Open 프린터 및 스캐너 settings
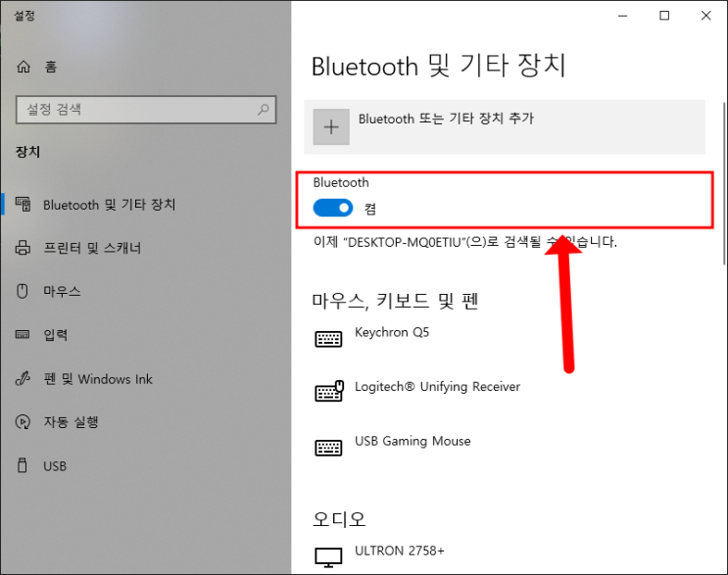 146,248
